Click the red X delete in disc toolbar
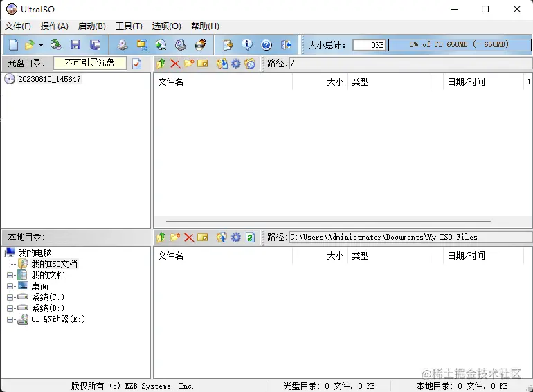Image resolution: width=533 pixels, height=392 pixels. (175, 64)
